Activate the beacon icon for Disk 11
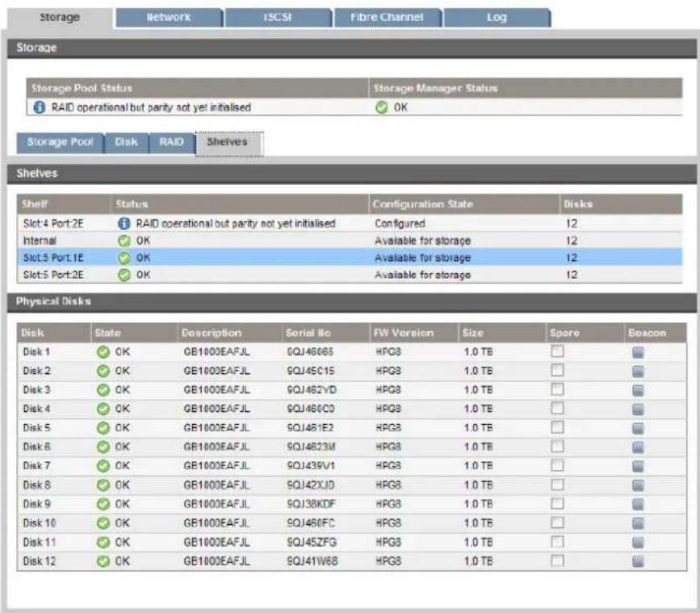This screenshot has width=700, height=613. point(638,543)
